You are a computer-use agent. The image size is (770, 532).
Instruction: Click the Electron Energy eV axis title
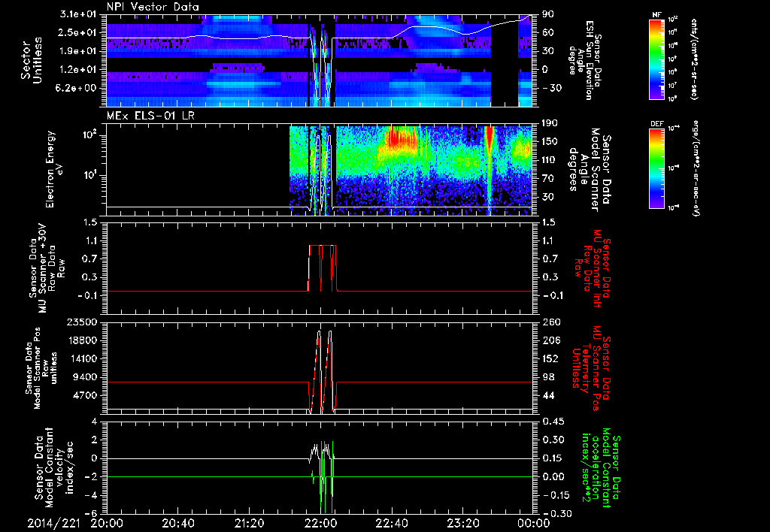[55, 169]
